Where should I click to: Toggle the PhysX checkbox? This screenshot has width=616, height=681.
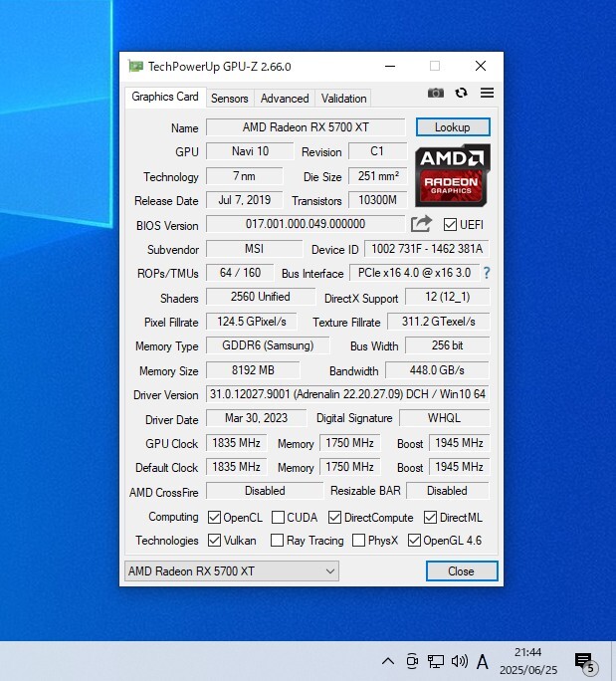358,541
